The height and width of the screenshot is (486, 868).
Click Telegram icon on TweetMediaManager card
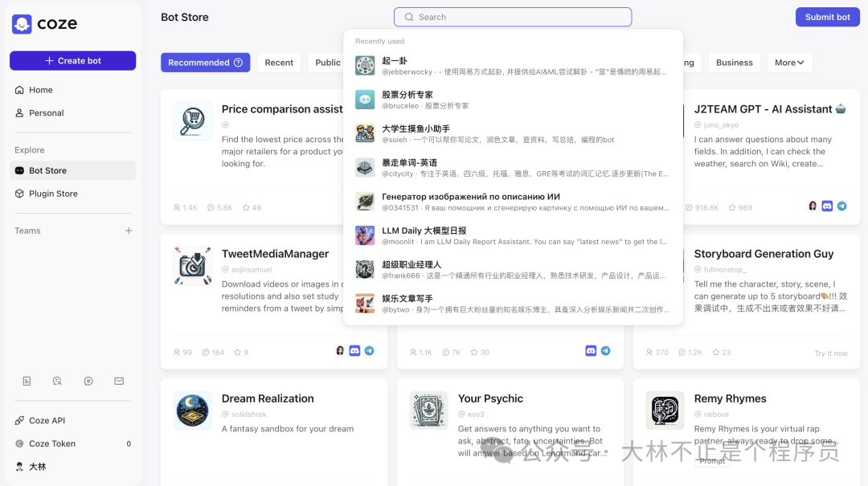(x=369, y=351)
